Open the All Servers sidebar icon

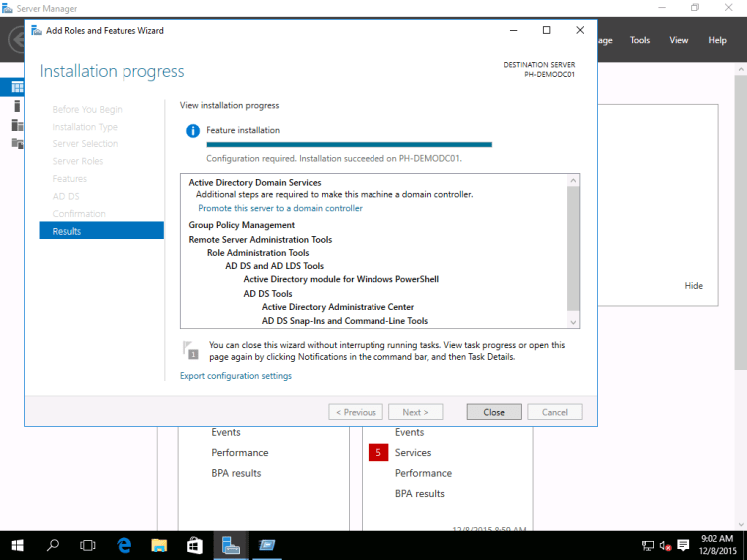click(x=16, y=125)
